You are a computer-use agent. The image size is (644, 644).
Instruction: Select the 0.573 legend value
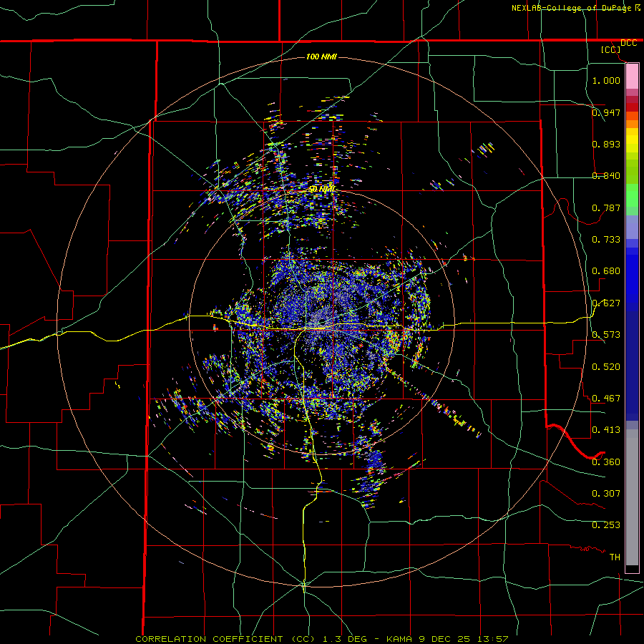pyautogui.click(x=606, y=334)
